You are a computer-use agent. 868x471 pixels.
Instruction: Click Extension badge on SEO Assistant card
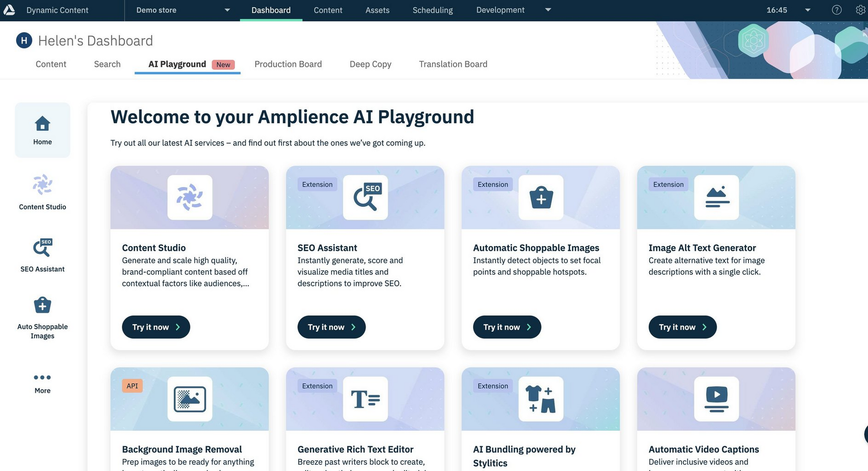tap(317, 184)
